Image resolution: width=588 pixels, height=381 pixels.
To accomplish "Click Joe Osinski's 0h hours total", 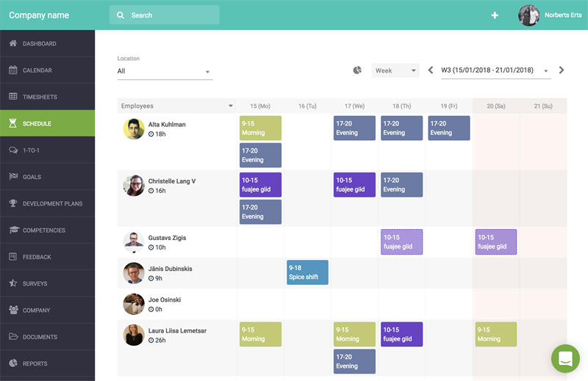I will pyautogui.click(x=155, y=309).
